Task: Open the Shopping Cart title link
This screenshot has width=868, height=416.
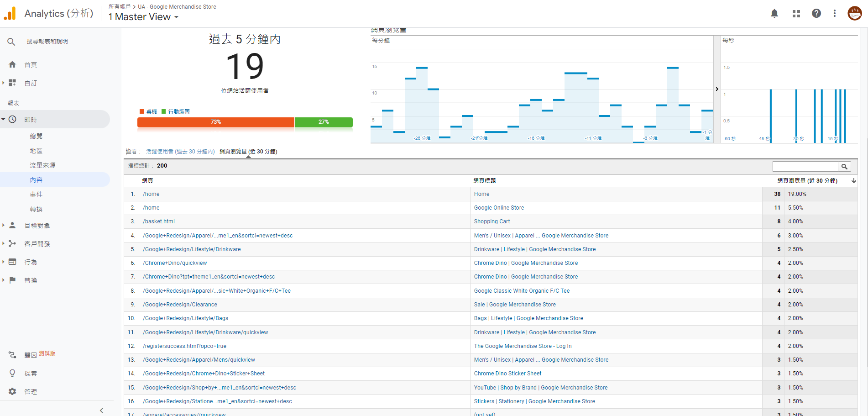Action: (492, 221)
